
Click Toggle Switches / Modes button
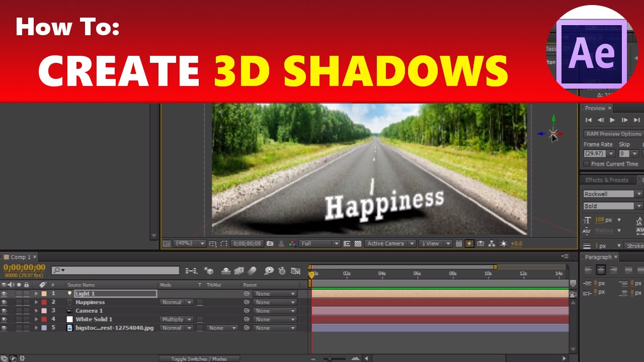pyautogui.click(x=199, y=358)
